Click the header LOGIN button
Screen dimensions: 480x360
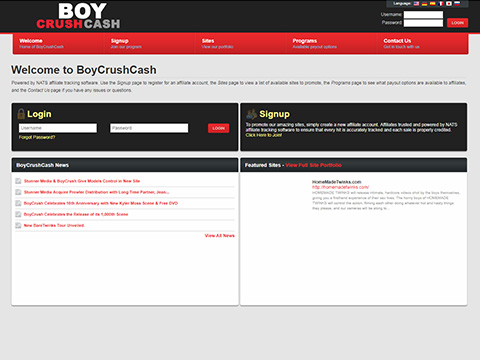click(x=457, y=23)
